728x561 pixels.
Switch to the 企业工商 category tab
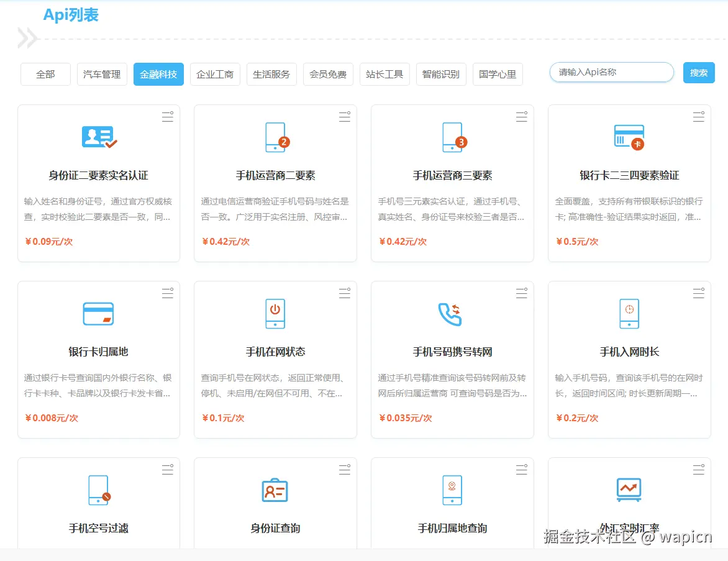pos(215,73)
